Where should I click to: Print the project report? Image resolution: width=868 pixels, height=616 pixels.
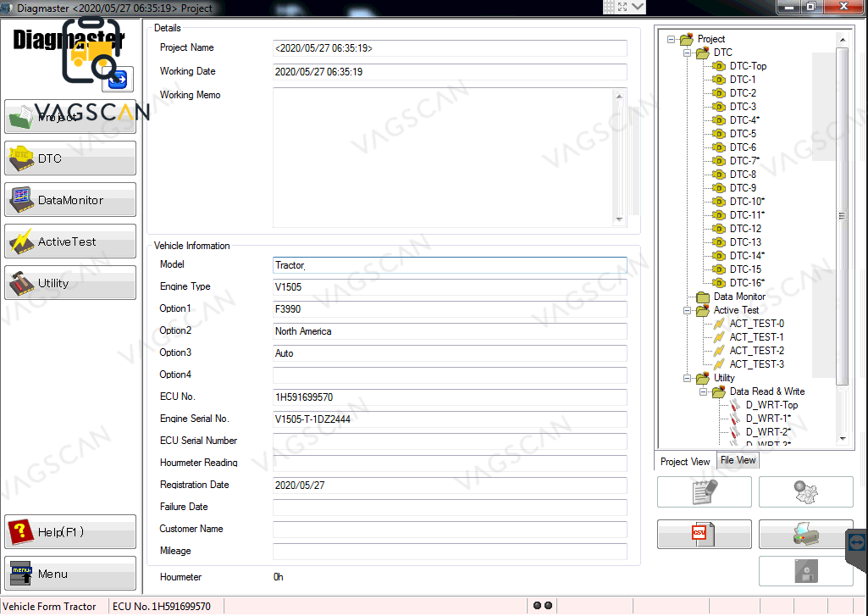pos(806,534)
